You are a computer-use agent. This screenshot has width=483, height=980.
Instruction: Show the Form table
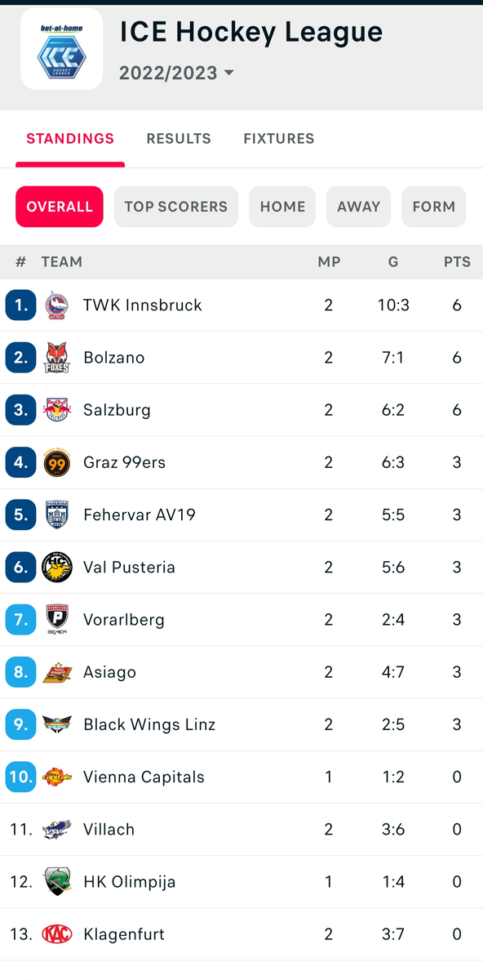pyautogui.click(x=434, y=207)
